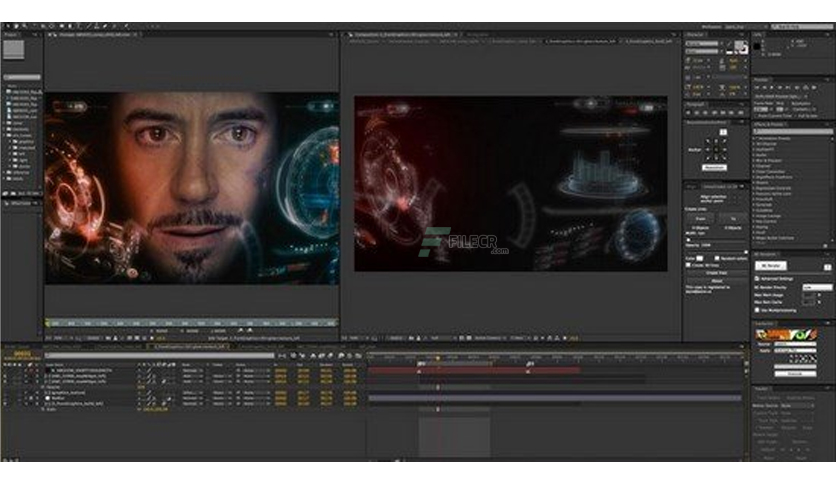Screen dimensions: 836x484
Task: Click the To button
Action: (733, 219)
